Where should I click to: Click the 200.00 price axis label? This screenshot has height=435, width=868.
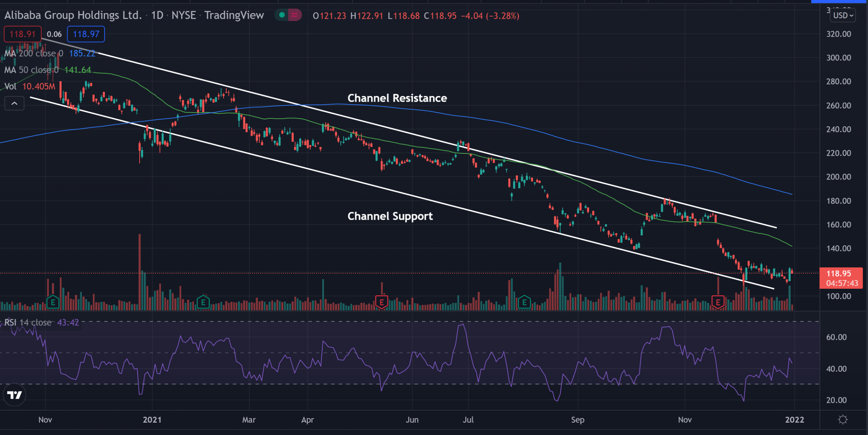coord(839,177)
